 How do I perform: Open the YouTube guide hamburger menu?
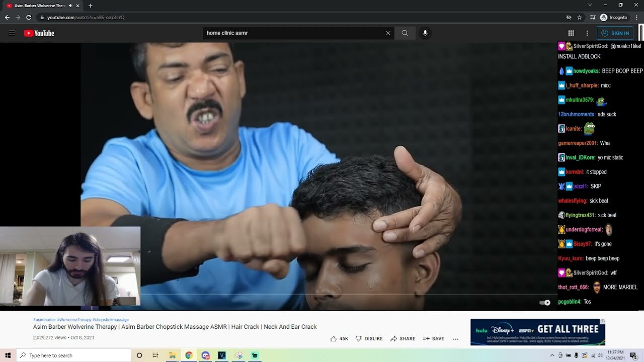12,33
